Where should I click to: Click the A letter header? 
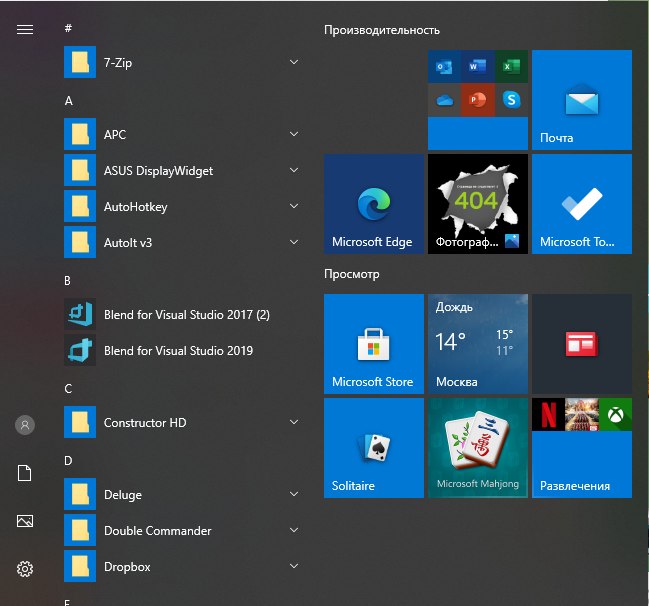[69, 101]
